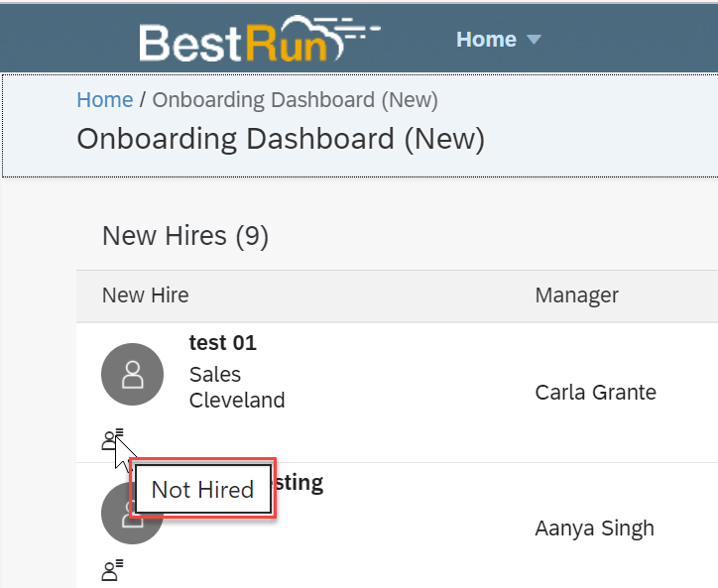
Task: Go to Home via breadcrumb link
Action: tap(105, 100)
